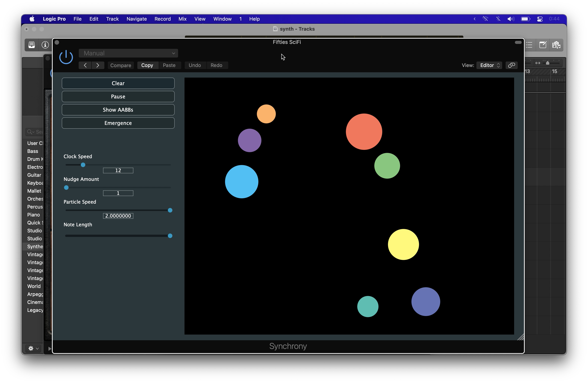Click the Clock Speed slider handle
Image resolution: width=588 pixels, height=383 pixels.
tap(83, 165)
